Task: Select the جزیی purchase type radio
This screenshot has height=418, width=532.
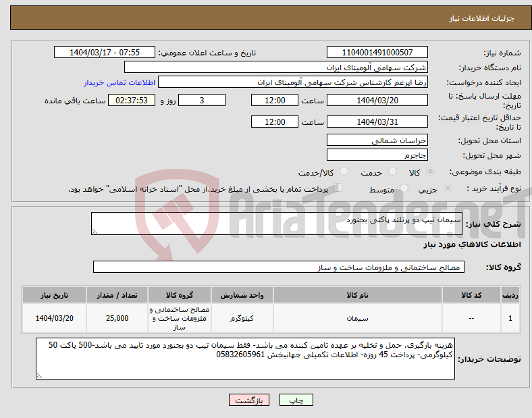Action: click(448, 188)
